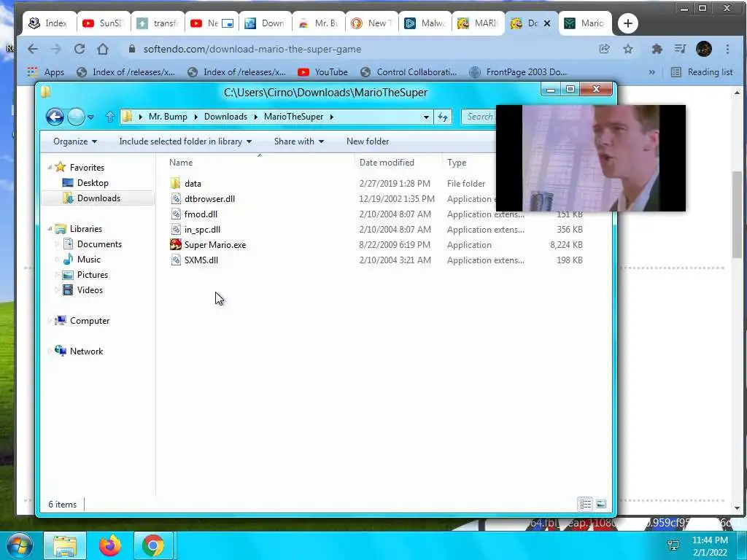Select the fmod.dll file icon
The width and height of the screenshot is (747, 560).
[x=176, y=214]
